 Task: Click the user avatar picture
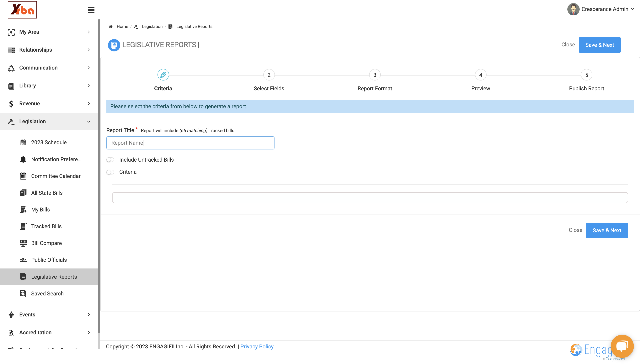coord(573,9)
